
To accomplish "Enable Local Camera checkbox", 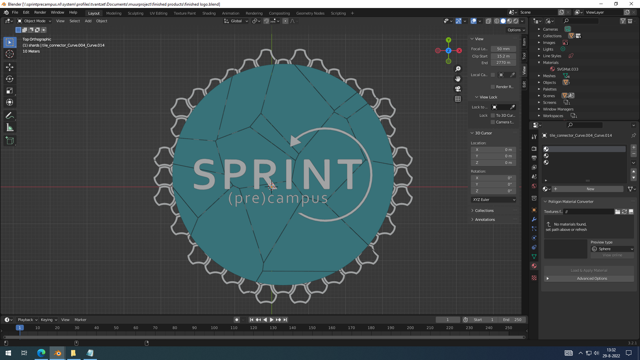I will 493,75.
